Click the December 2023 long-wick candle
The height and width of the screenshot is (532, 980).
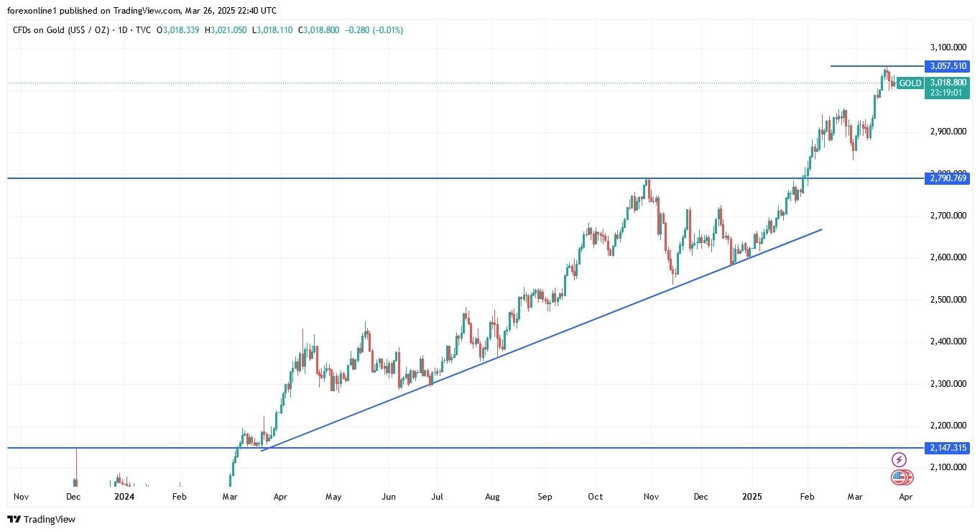coord(76,467)
